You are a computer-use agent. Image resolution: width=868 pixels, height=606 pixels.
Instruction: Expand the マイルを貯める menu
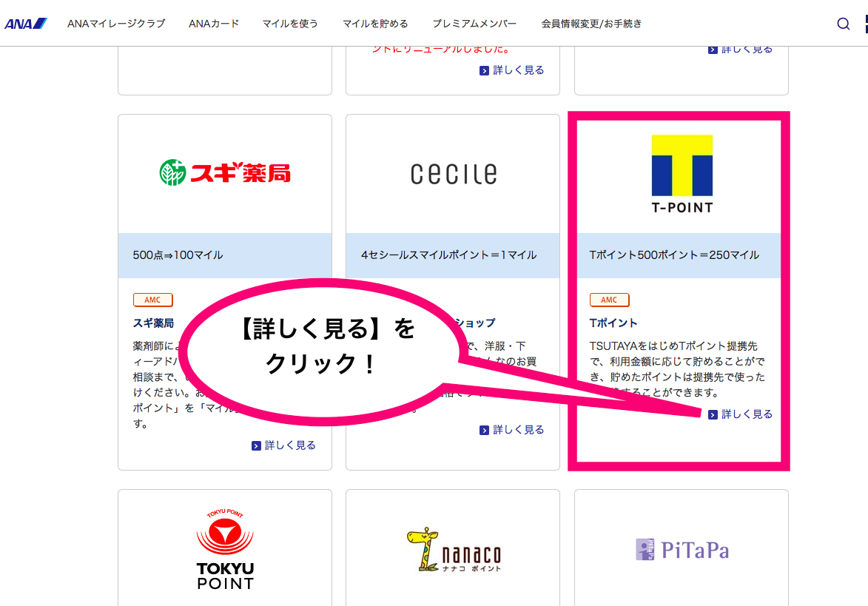click(x=375, y=24)
